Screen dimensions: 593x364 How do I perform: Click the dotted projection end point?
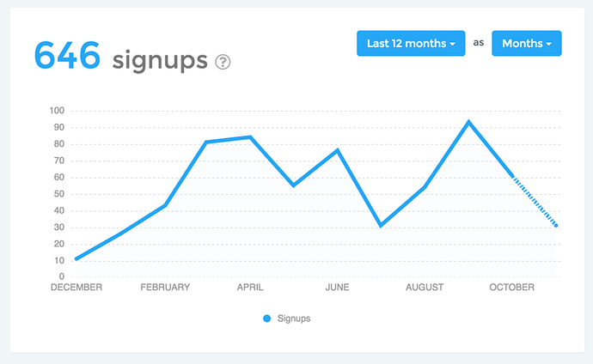(556, 226)
